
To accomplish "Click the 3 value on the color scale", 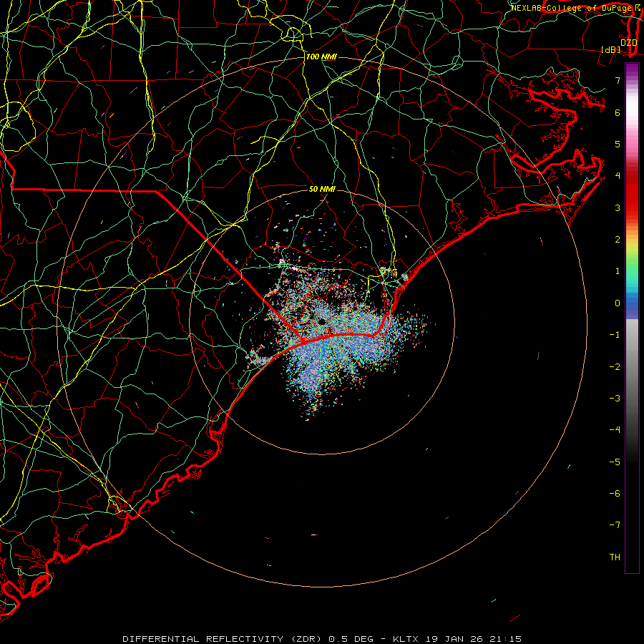I will click(x=618, y=208).
